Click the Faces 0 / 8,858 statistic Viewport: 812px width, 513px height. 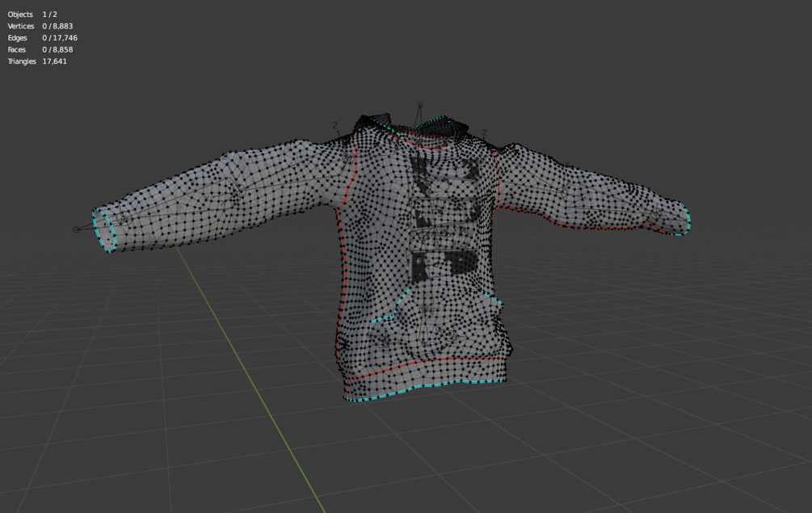point(40,50)
